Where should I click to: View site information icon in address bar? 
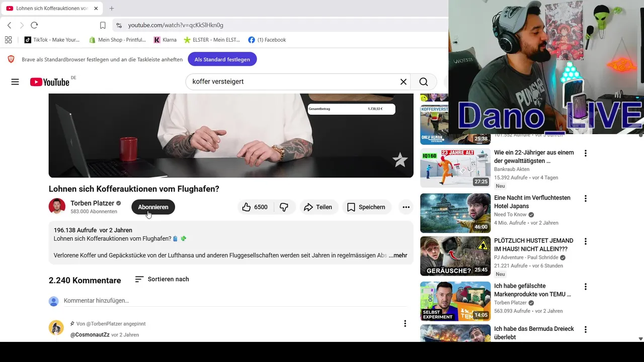click(118, 25)
